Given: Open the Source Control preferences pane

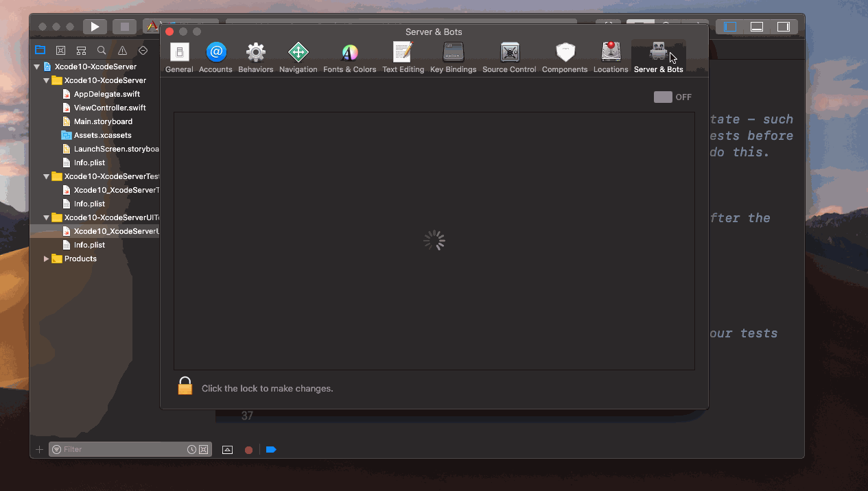Looking at the screenshot, I should [x=509, y=58].
